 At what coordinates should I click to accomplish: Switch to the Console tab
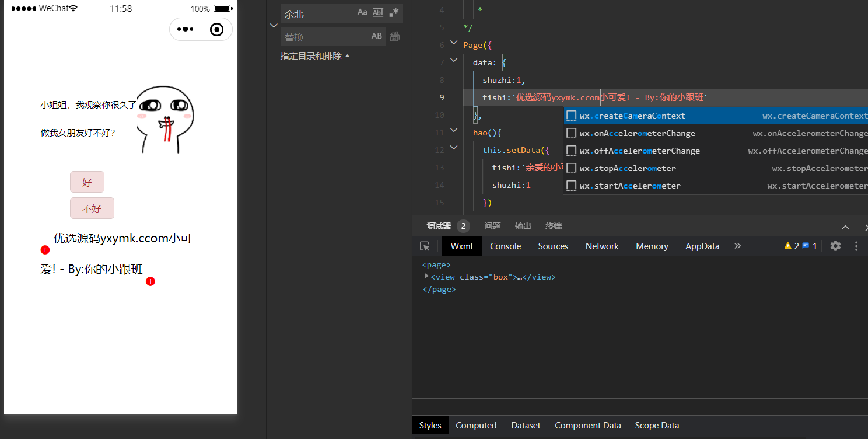505,246
